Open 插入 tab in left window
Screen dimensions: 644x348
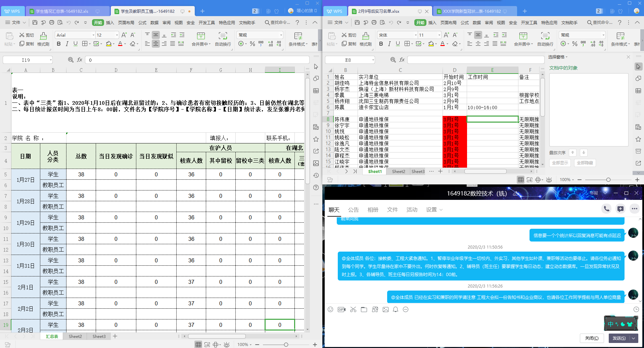point(110,23)
